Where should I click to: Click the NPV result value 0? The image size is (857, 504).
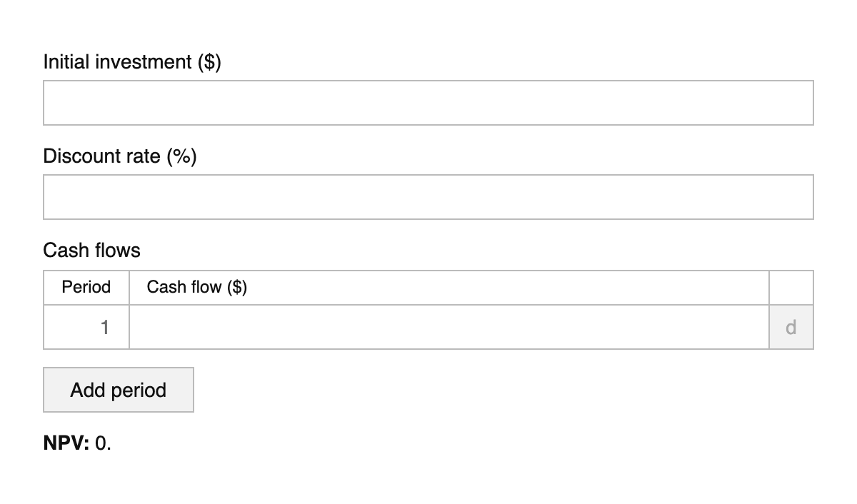[x=101, y=443]
